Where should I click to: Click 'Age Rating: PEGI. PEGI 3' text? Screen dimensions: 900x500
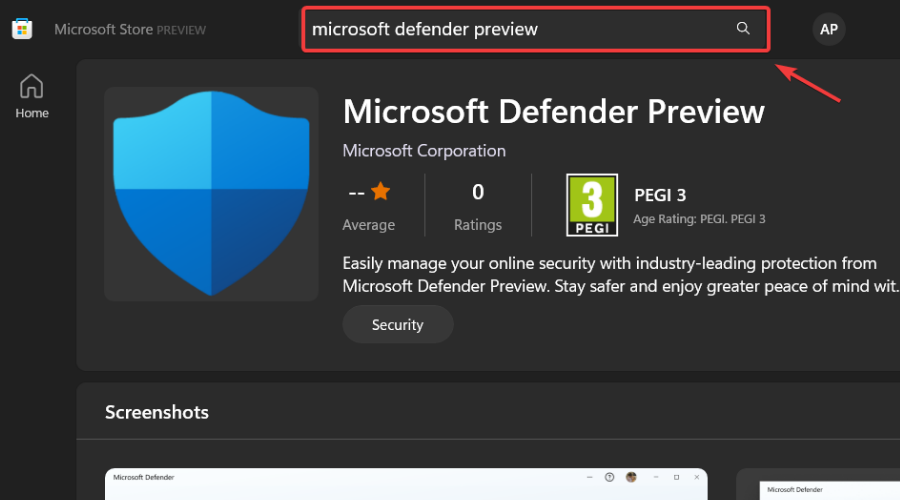(x=699, y=219)
